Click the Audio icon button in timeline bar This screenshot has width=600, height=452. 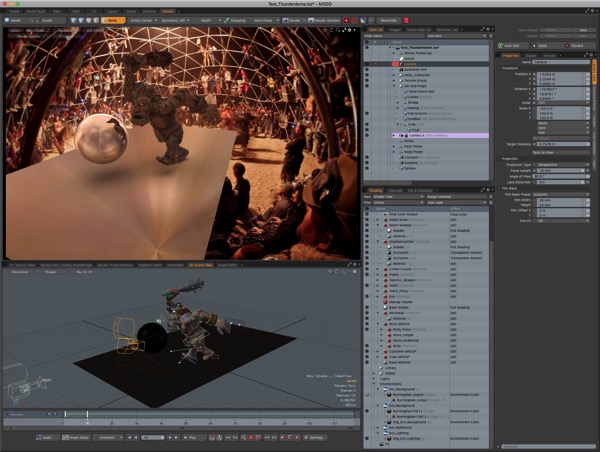(x=43, y=437)
